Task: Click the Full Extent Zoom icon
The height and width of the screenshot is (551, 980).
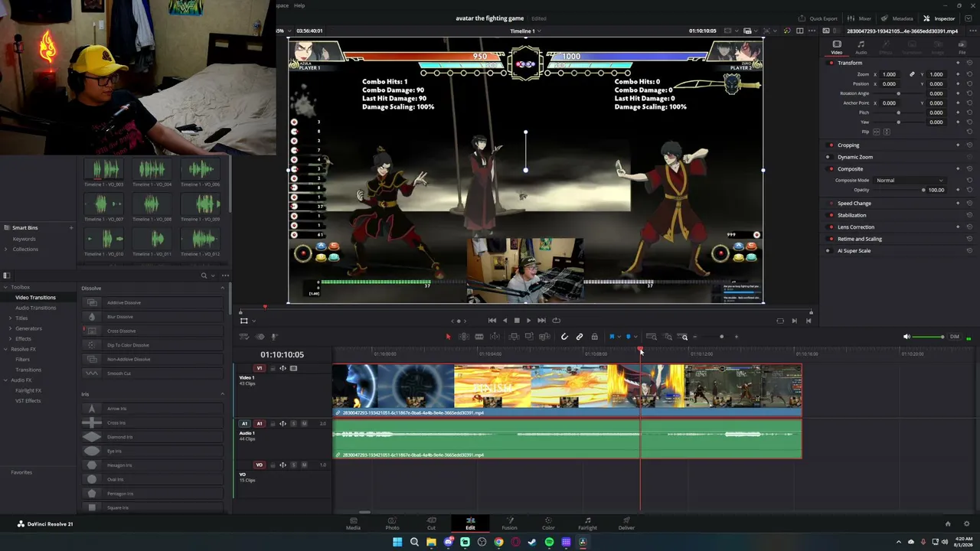Action: [x=652, y=337]
